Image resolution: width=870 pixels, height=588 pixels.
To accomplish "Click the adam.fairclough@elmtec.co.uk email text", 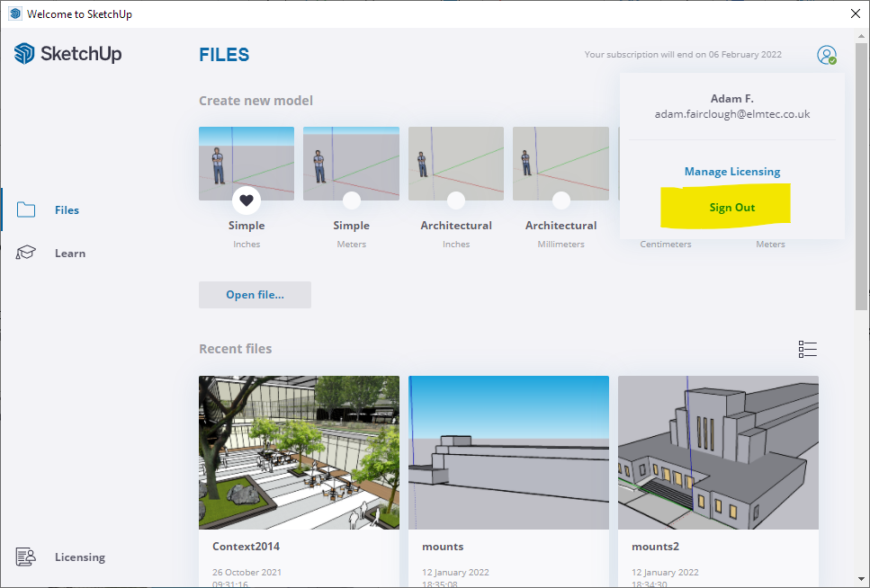I will 731,113.
